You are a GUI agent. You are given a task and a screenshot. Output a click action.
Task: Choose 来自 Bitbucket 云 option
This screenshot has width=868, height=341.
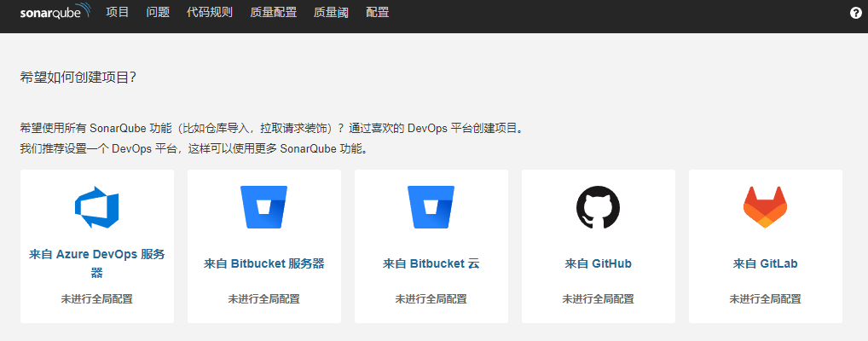coord(431,263)
